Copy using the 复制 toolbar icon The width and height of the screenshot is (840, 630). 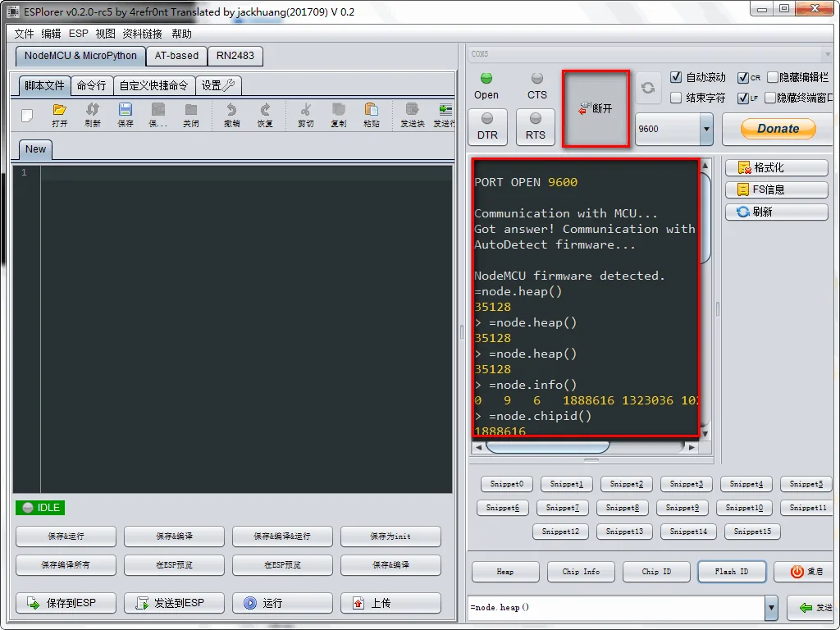[x=338, y=115]
